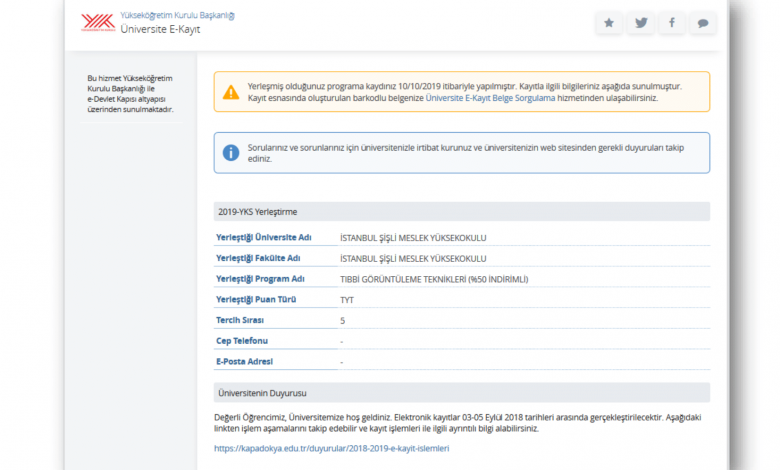
Task: Open Yükseköğretim Kurulu Başkanlığı link
Action: tap(178, 15)
